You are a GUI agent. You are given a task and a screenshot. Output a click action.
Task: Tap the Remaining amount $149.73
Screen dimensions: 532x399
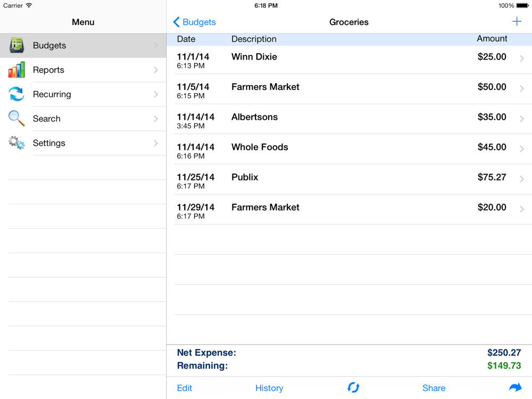[504, 365]
